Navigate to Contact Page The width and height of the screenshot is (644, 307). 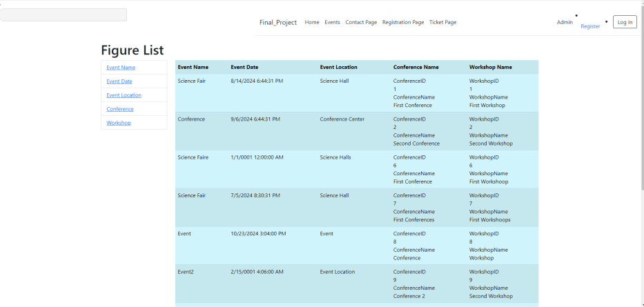pyautogui.click(x=361, y=22)
